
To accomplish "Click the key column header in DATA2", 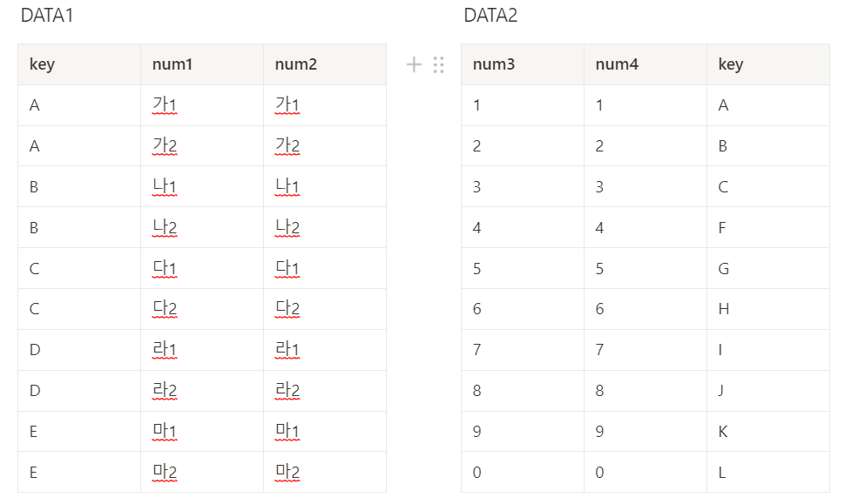I will 729,64.
